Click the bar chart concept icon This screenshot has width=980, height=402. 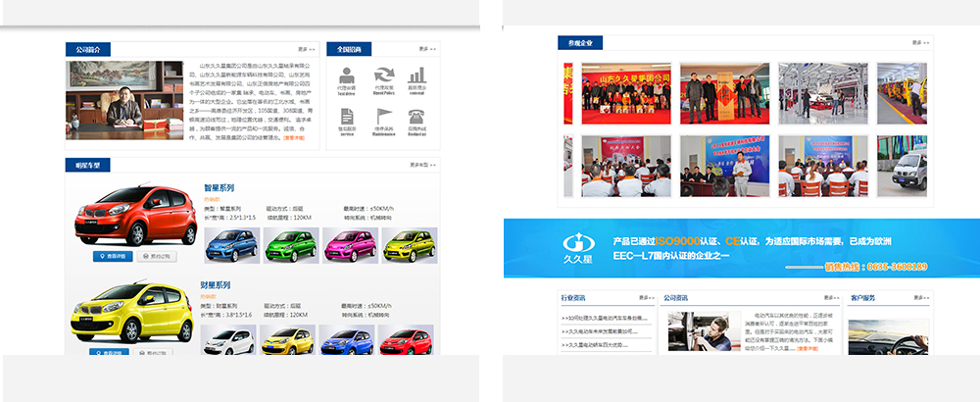(x=416, y=75)
